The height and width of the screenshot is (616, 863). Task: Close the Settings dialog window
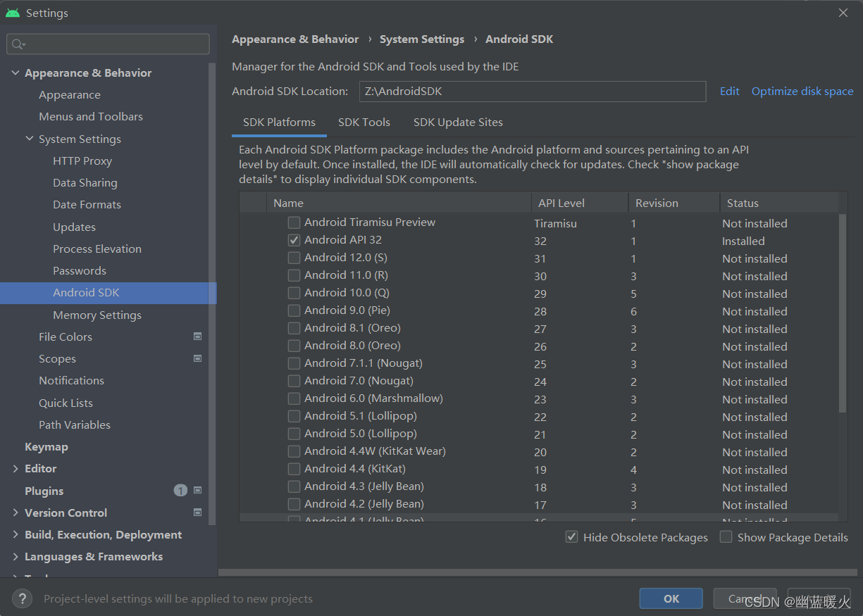[x=843, y=13]
